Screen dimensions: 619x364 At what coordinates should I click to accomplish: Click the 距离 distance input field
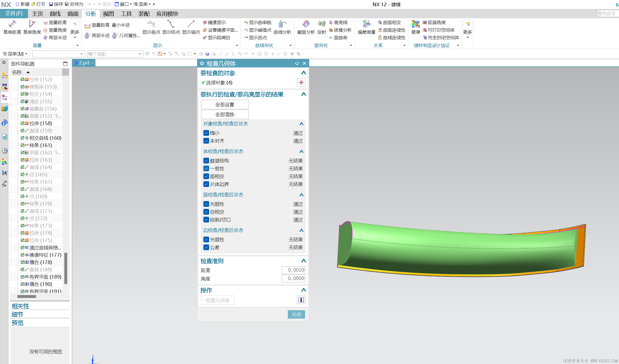[293, 270]
